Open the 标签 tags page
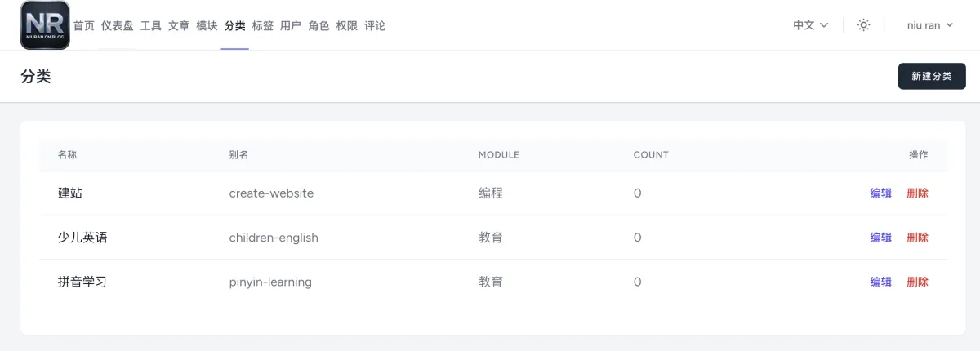 (263, 25)
